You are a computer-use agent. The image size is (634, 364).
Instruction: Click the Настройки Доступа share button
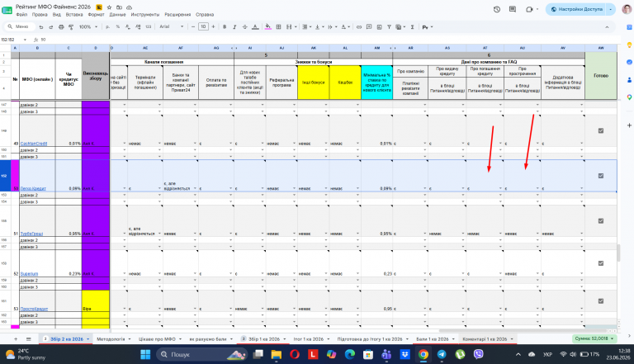pyautogui.click(x=576, y=9)
